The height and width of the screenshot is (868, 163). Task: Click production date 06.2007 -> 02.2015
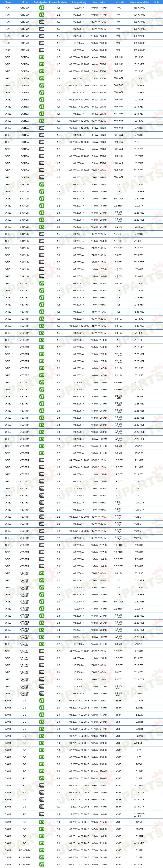coord(79,829)
